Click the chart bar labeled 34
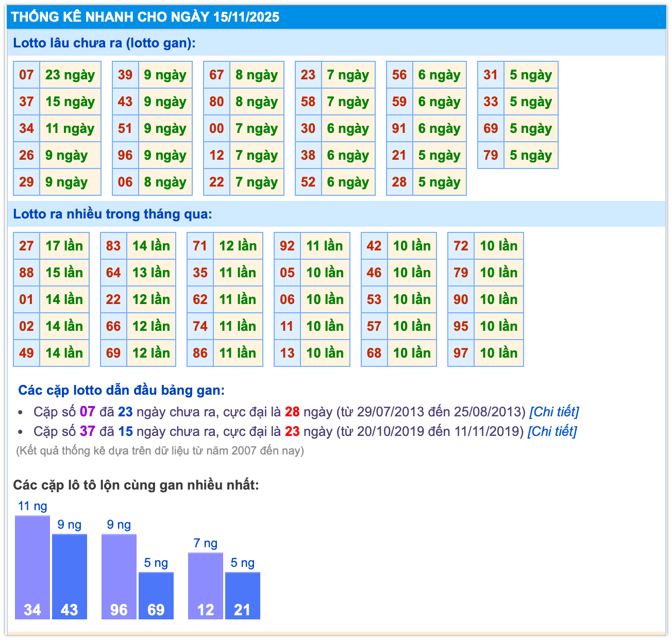 (x=32, y=567)
